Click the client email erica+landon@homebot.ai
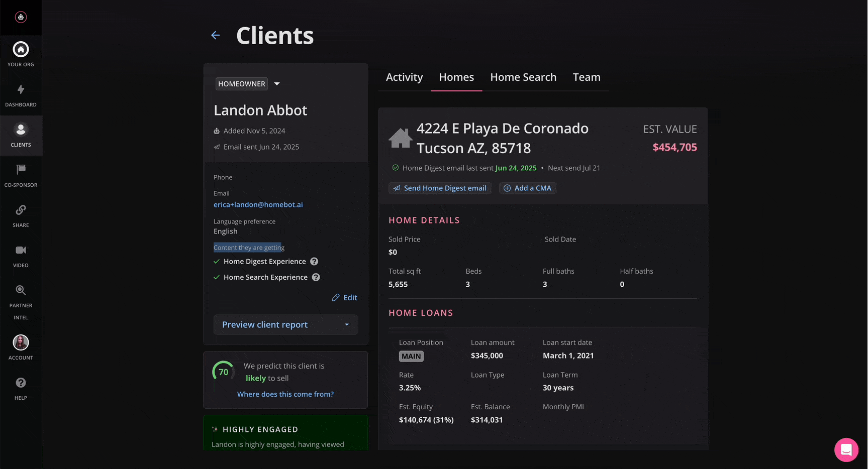Screen dimensions: 868x469 point(258,204)
